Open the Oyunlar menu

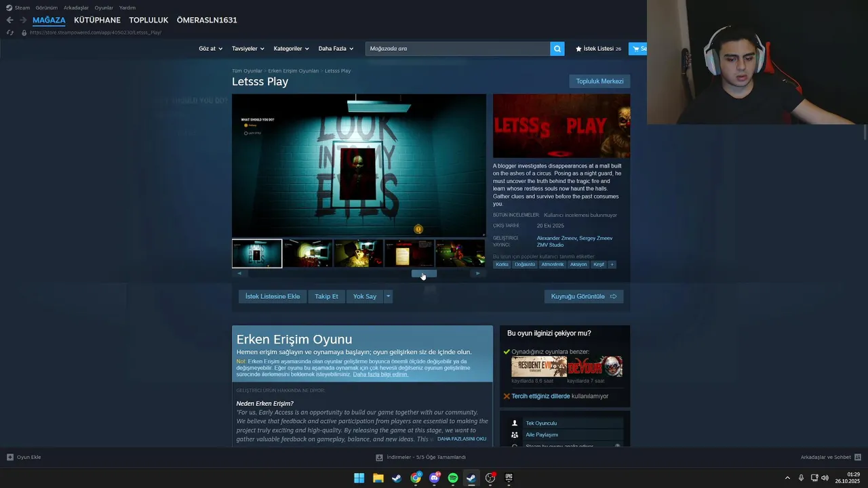point(104,7)
